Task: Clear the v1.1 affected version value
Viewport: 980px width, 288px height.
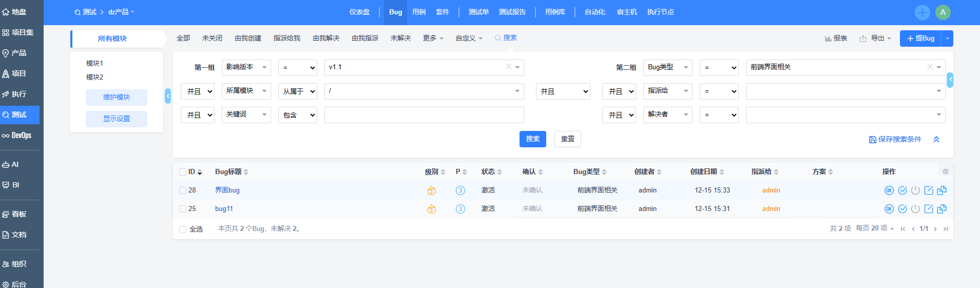Action: click(508, 67)
